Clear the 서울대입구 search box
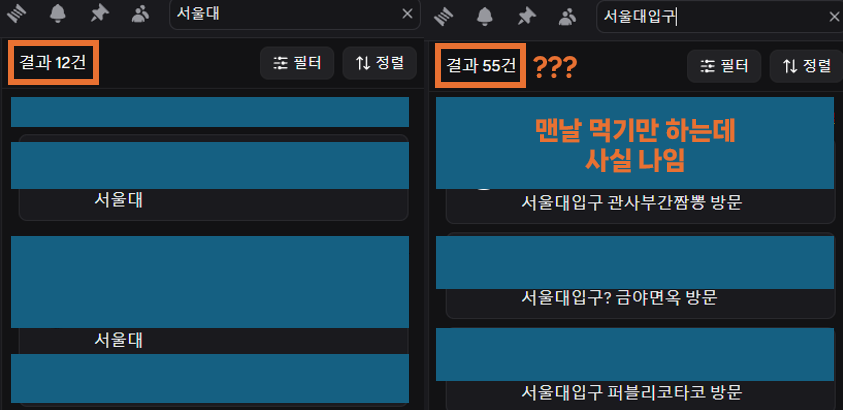Screen dimensions: 843x410 834,17
